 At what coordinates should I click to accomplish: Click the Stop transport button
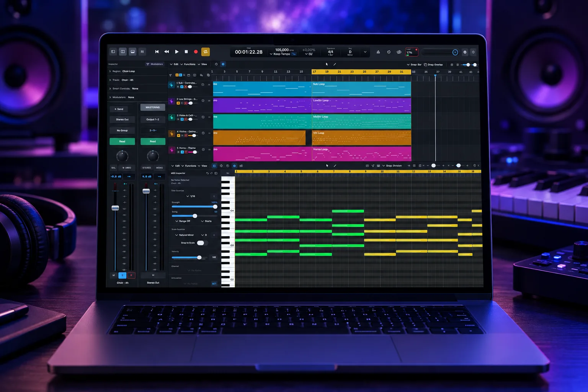[x=186, y=52]
